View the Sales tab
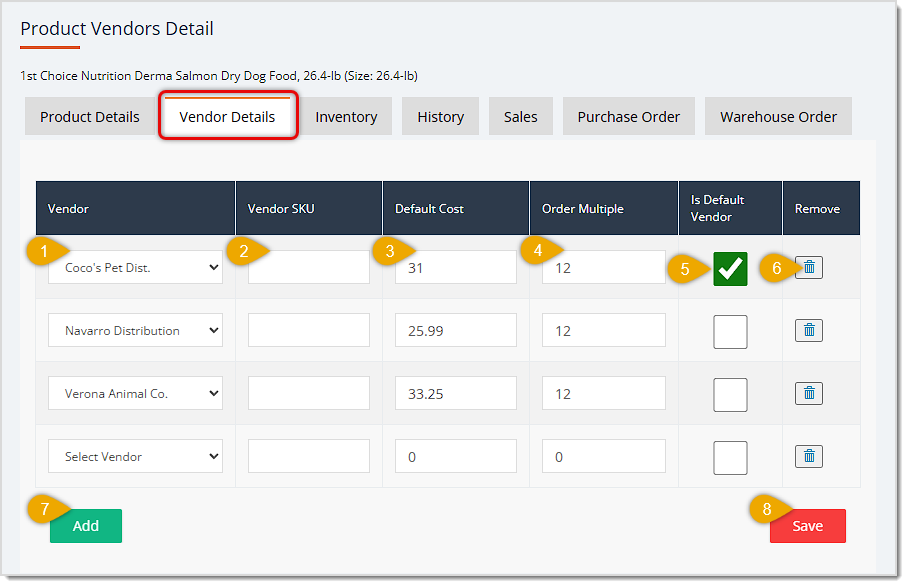The width and height of the screenshot is (907, 586). pyautogui.click(x=521, y=117)
